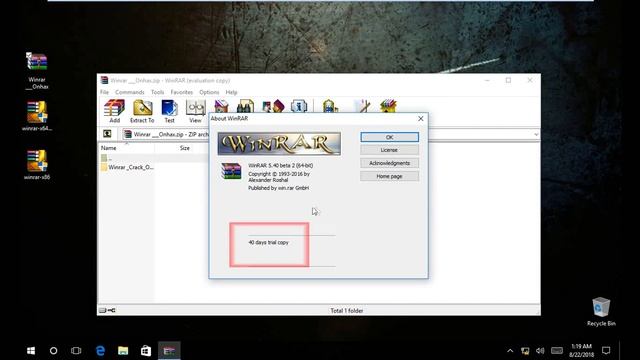Click the disk and key icon in the WinRAR status bar
The height and width of the screenshot is (360, 640).
click(x=107, y=311)
